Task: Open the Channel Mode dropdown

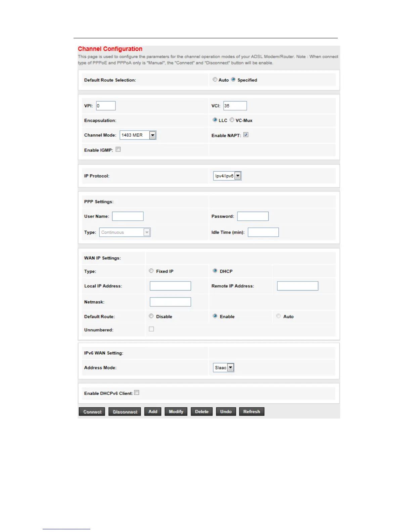Action: 138,135
